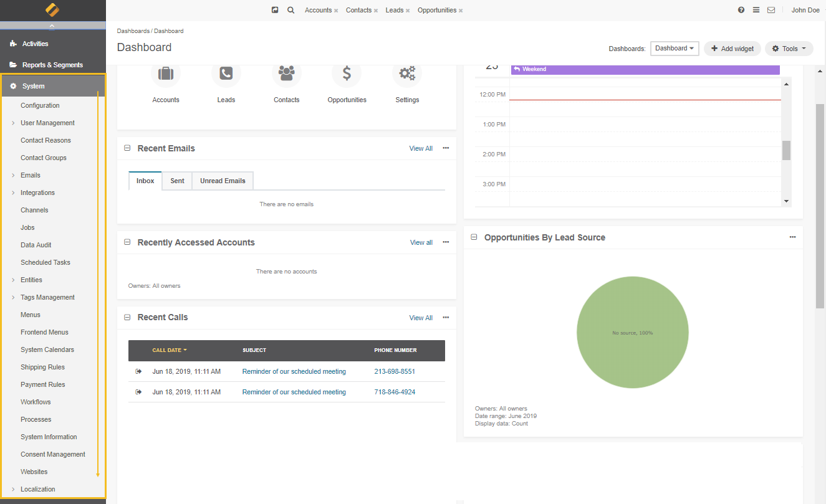Open the Opportunities pinned tab
Viewport: 826px width, 504px height.
coord(437,10)
